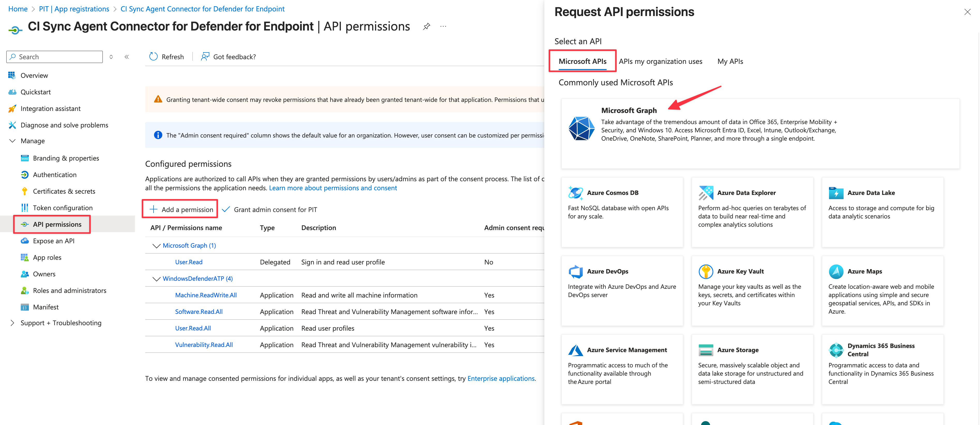Switch to My APIs tab
The height and width of the screenshot is (425, 980).
click(x=730, y=61)
